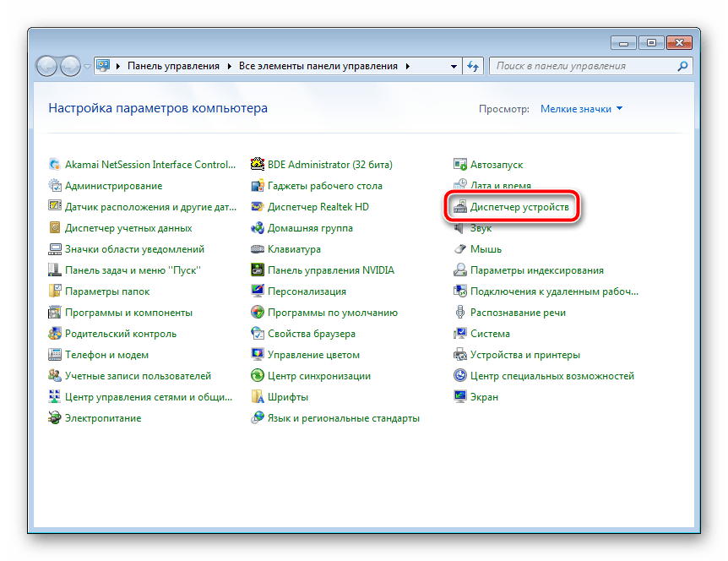Open the Домашняя группа icon
The width and height of the screenshot is (728, 561).
pyautogui.click(x=258, y=228)
